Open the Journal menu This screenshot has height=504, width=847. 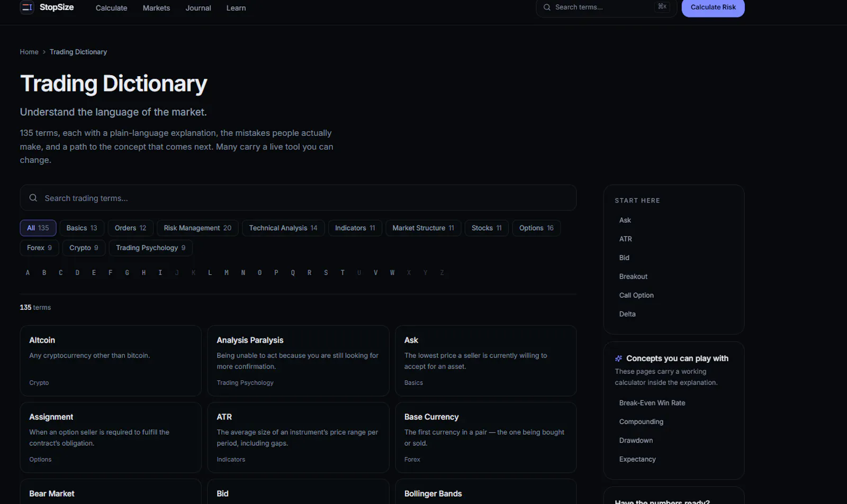[198, 8]
